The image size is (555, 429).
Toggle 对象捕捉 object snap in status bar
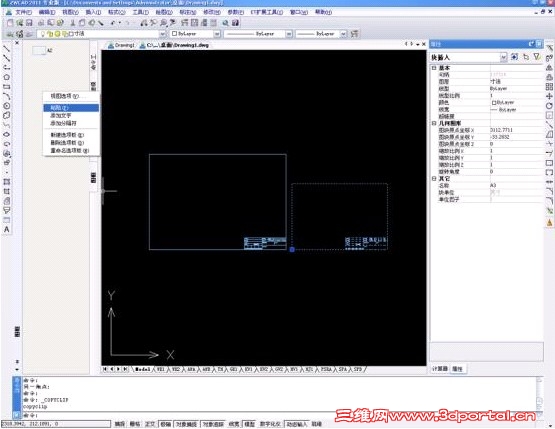click(x=186, y=424)
